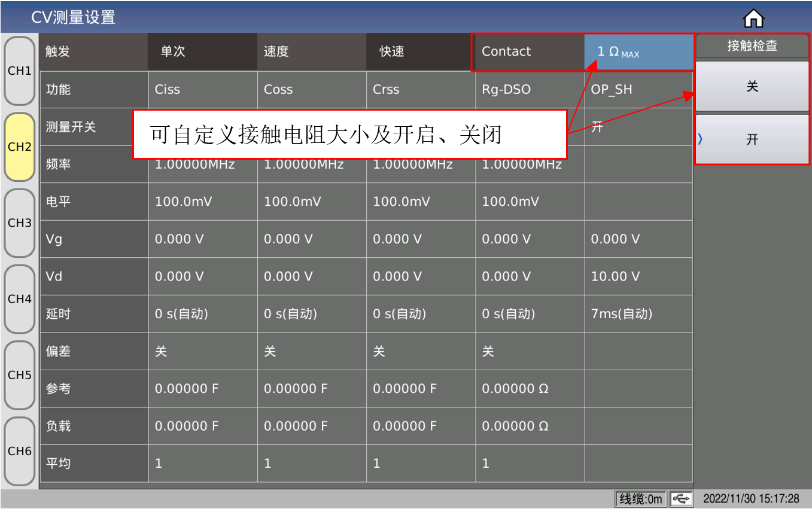Open the trigger mode field 单次

click(202, 52)
